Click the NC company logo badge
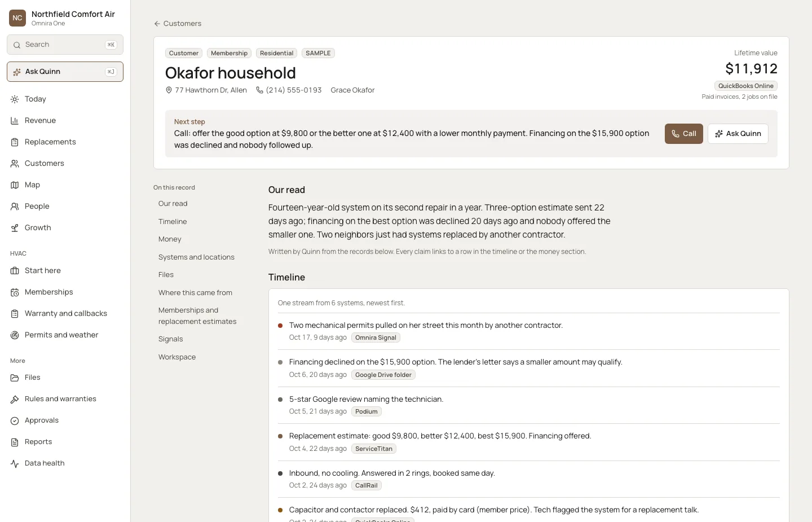The height and width of the screenshot is (522, 812). (17, 18)
